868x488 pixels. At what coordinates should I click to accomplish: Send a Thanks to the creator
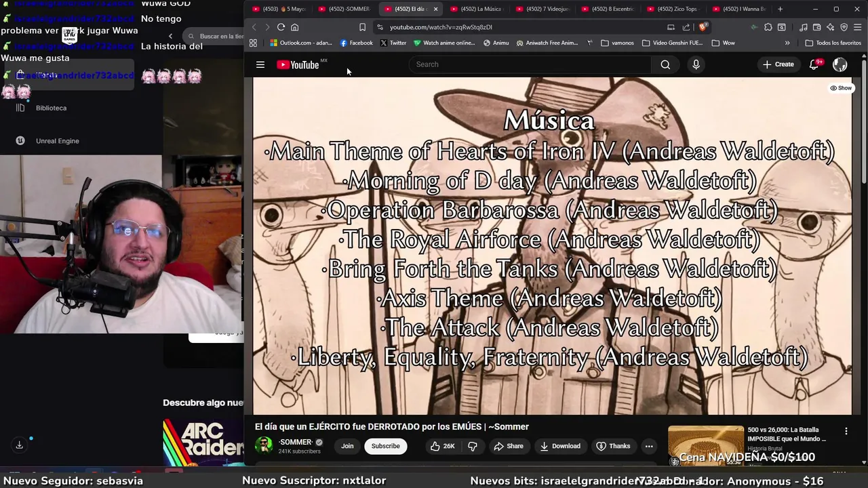click(613, 446)
